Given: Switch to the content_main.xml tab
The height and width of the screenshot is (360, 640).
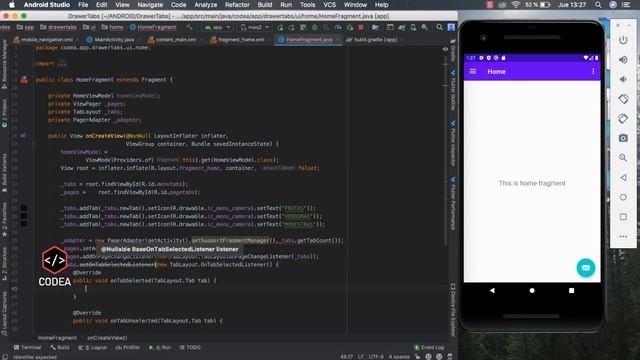Looking at the screenshot, I should pyautogui.click(x=173, y=40).
